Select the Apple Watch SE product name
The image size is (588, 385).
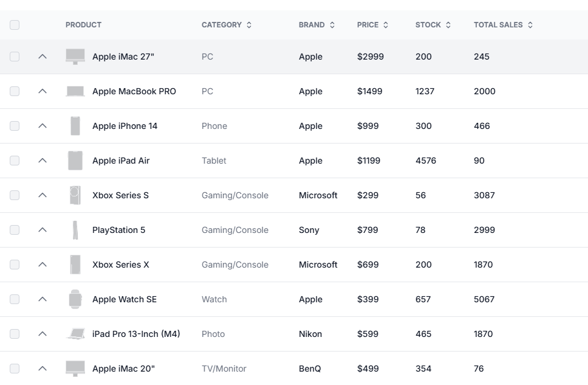124,299
